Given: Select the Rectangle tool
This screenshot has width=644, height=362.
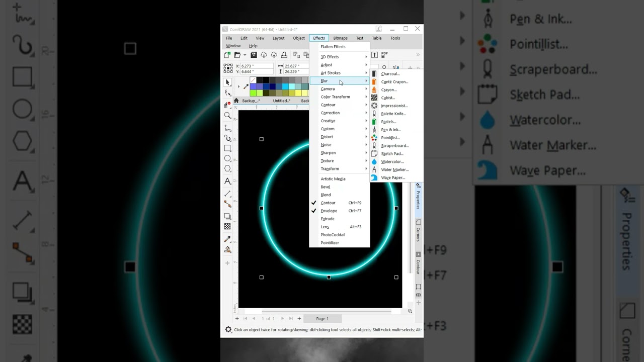Looking at the screenshot, I should (x=227, y=148).
